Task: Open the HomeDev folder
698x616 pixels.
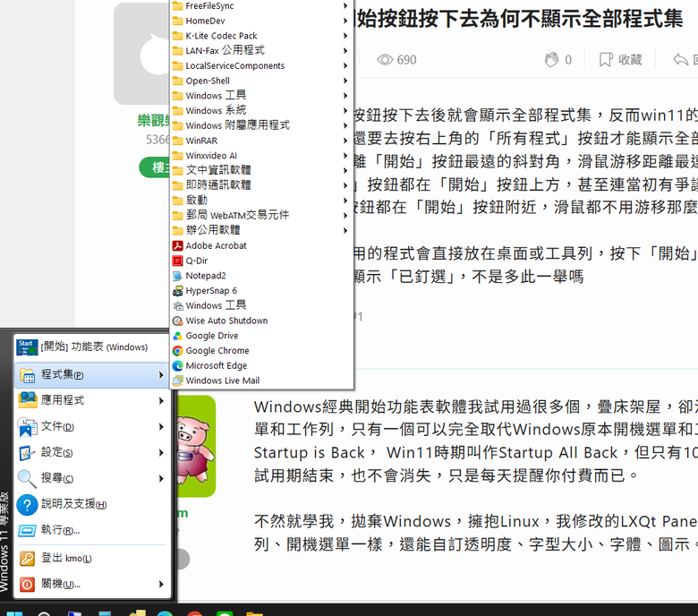Action: click(x=261, y=21)
